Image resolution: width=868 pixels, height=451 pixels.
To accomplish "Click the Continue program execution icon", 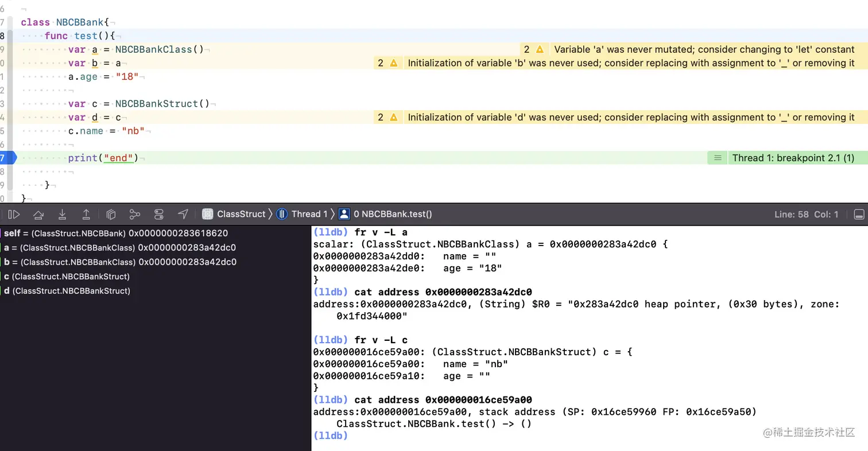I will pyautogui.click(x=14, y=214).
